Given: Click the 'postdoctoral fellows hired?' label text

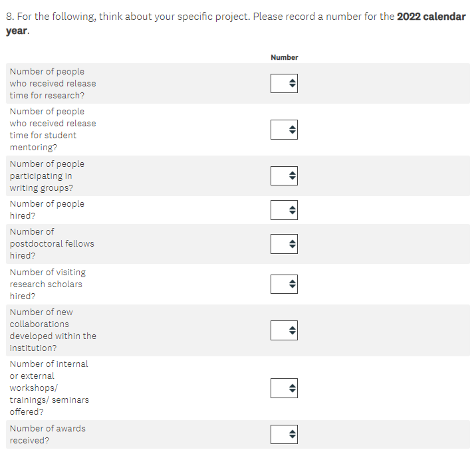Looking at the screenshot, I should tap(52, 243).
